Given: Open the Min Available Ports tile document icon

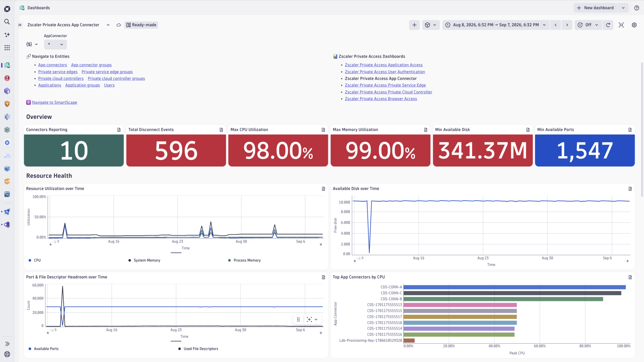Looking at the screenshot, I should pyautogui.click(x=630, y=130).
